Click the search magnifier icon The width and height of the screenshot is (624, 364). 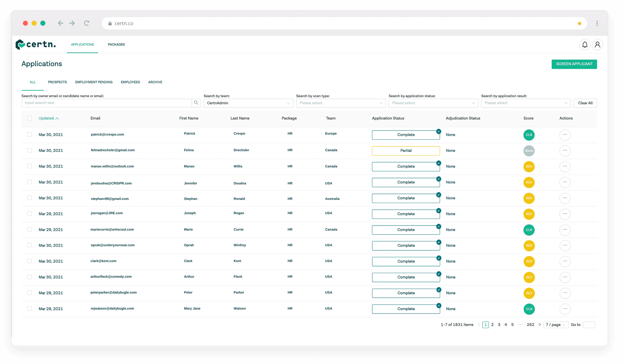coord(196,103)
